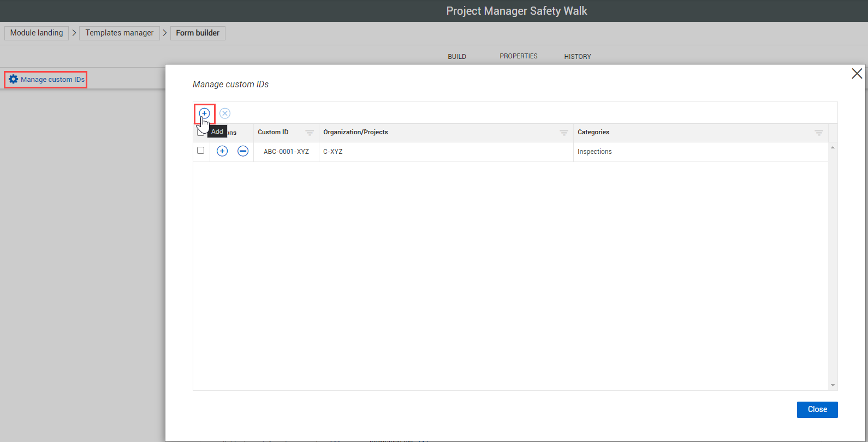Click the Form builder breadcrumb

click(198, 33)
